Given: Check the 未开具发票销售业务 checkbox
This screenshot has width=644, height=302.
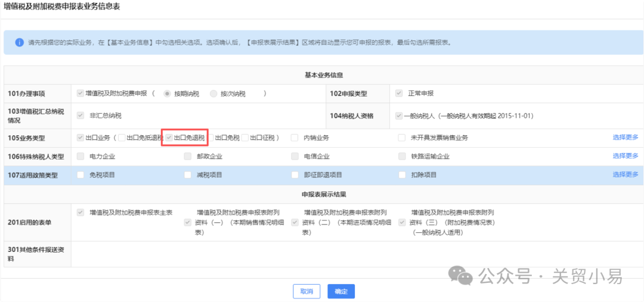Looking at the screenshot, I should coord(402,138).
